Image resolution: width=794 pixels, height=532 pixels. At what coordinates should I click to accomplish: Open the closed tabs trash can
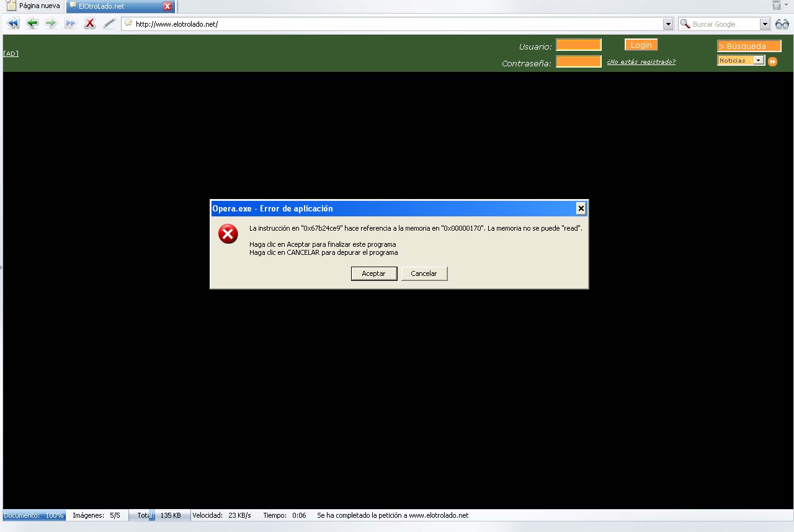(776, 6)
